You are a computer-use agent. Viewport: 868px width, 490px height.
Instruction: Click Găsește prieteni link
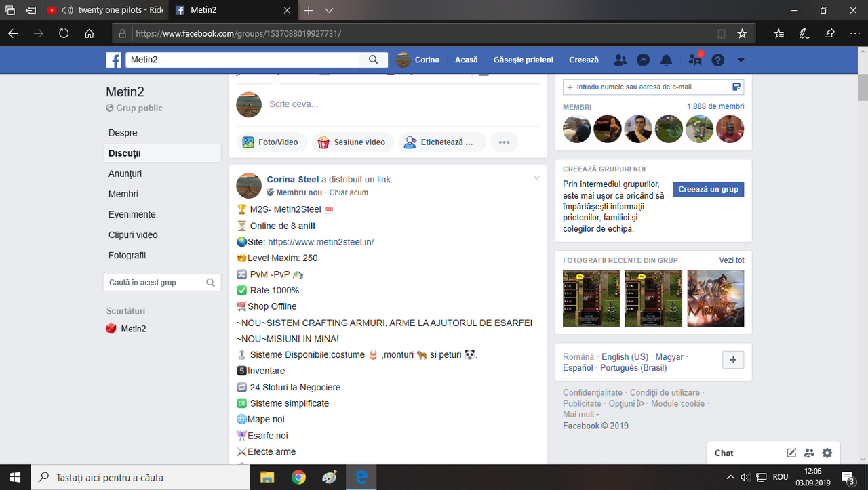[524, 60]
